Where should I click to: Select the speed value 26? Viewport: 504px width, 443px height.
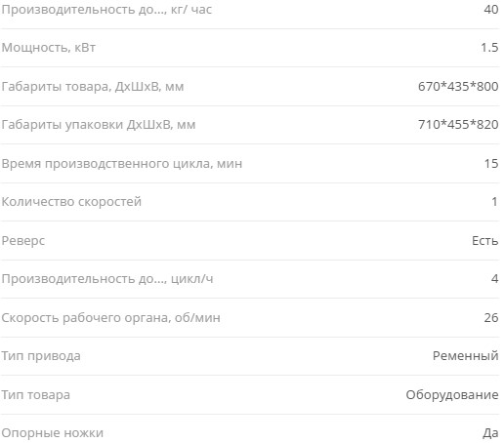491,317
